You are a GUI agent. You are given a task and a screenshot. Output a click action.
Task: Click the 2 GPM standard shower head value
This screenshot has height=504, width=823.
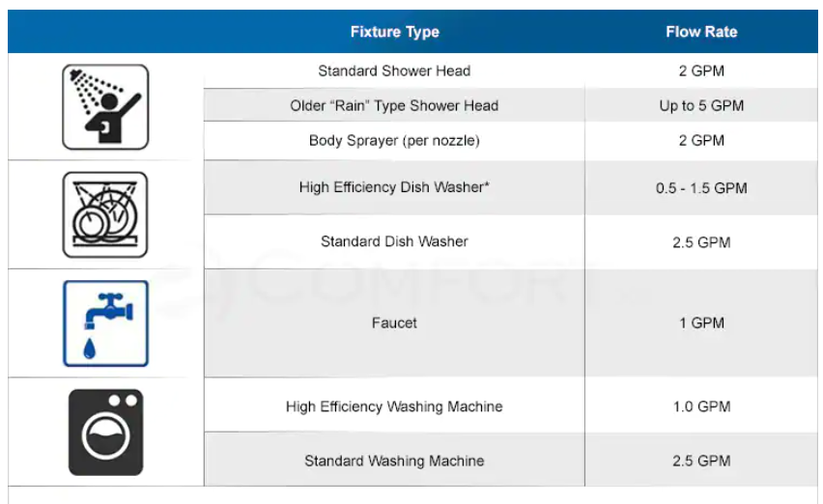[x=701, y=70]
